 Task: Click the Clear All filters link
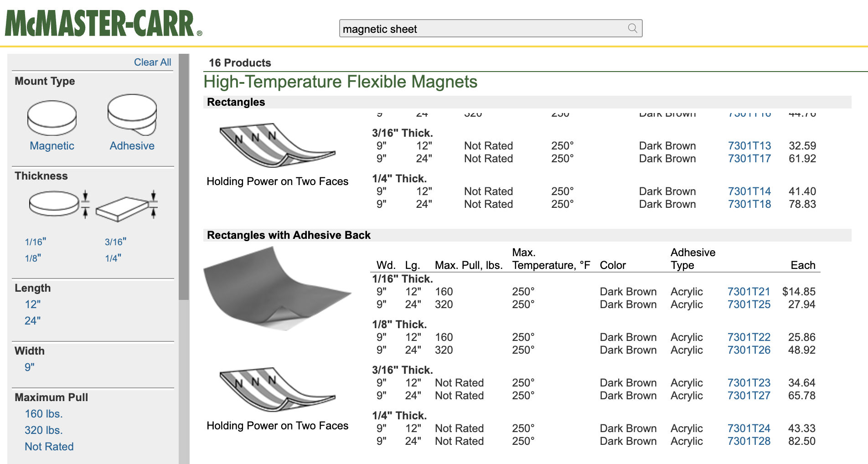coord(152,62)
